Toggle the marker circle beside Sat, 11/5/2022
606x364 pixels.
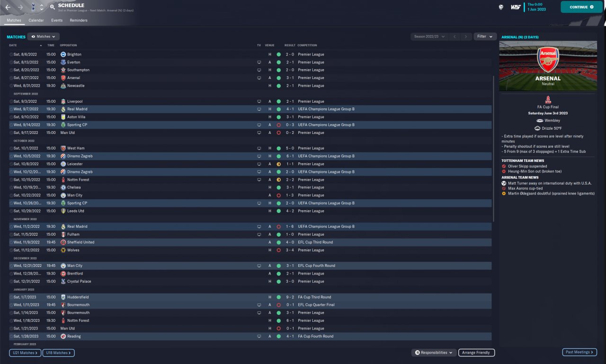click(11, 234)
